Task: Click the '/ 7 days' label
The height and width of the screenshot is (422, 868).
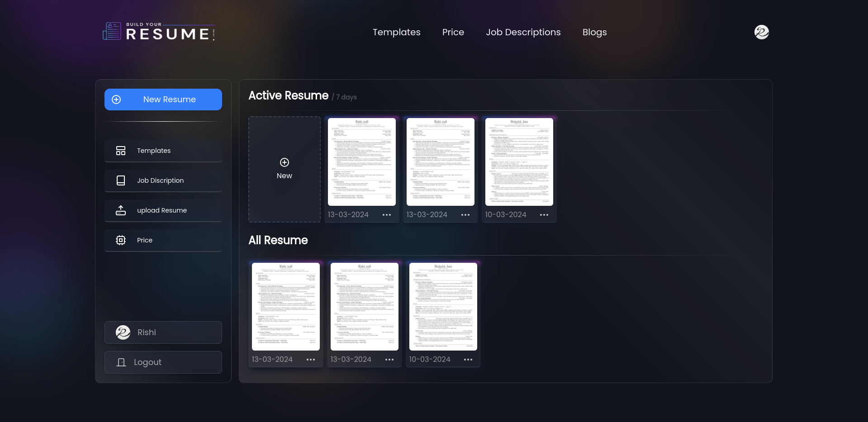Action: pyautogui.click(x=344, y=97)
